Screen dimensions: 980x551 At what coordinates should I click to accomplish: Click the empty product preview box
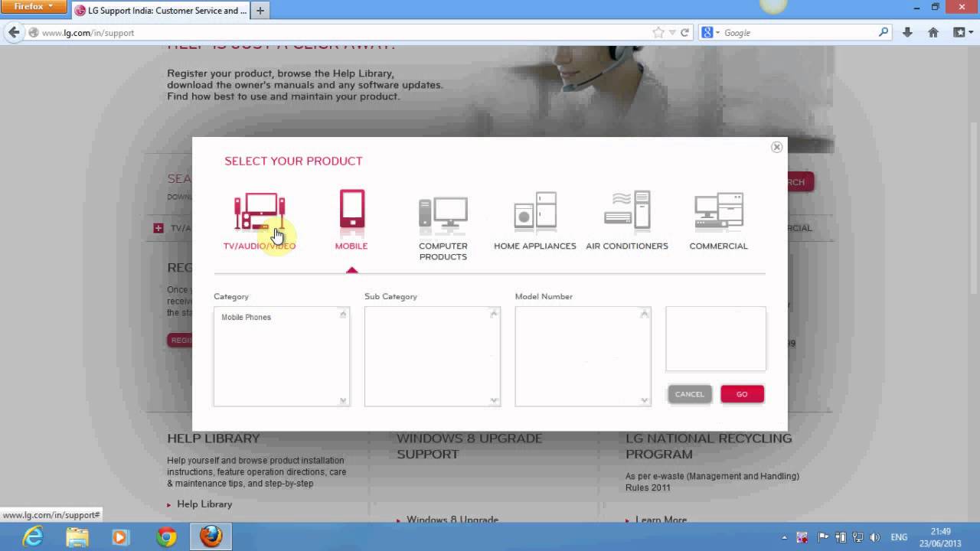716,339
